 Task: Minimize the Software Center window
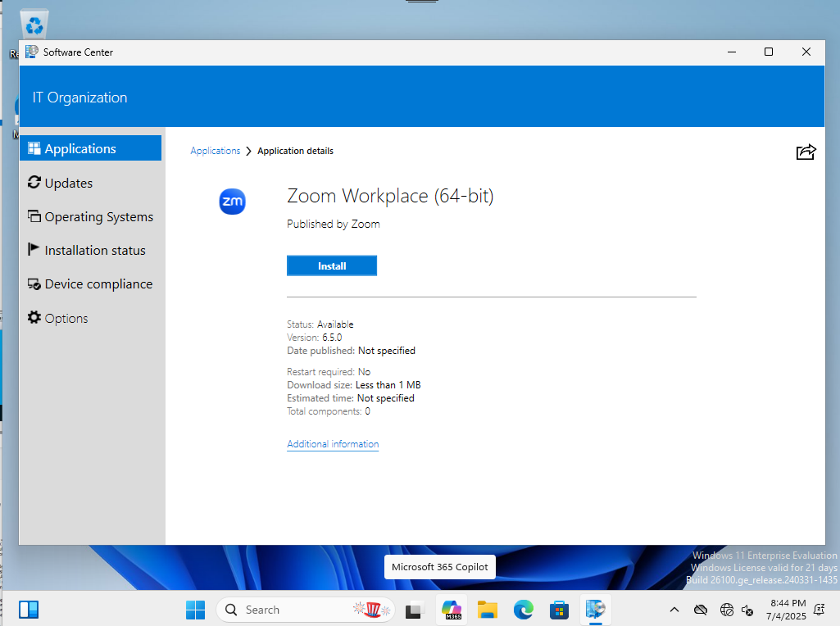click(x=732, y=52)
